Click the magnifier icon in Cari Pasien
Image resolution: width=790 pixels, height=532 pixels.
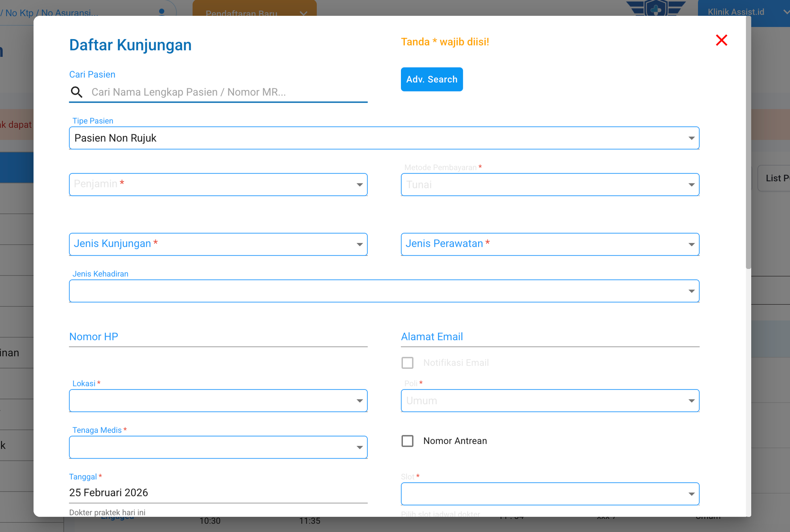(77, 92)
